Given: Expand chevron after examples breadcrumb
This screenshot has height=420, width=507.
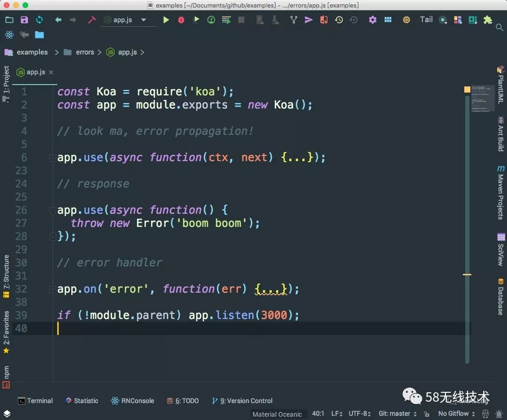Looking at the screenshot, I should point(57,52).
